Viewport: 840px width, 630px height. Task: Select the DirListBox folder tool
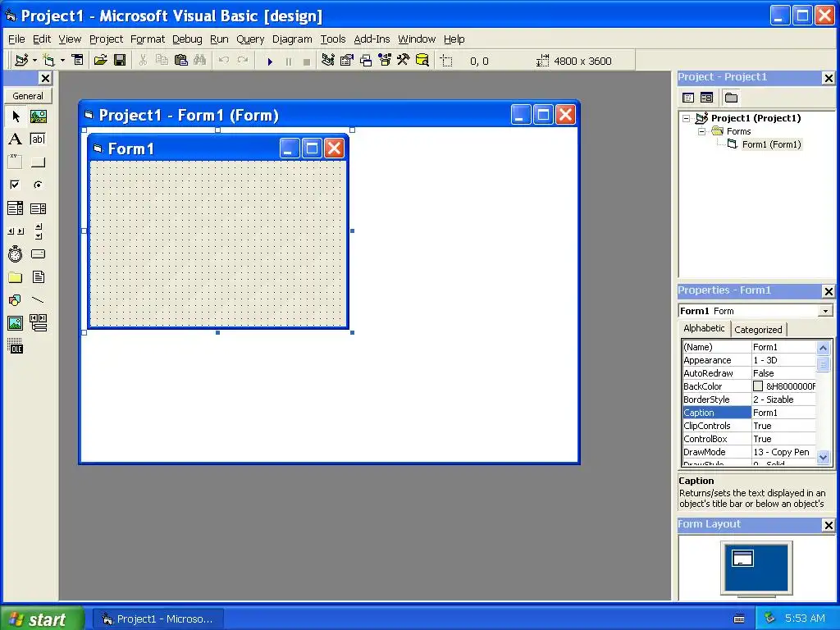click(16, 277)
